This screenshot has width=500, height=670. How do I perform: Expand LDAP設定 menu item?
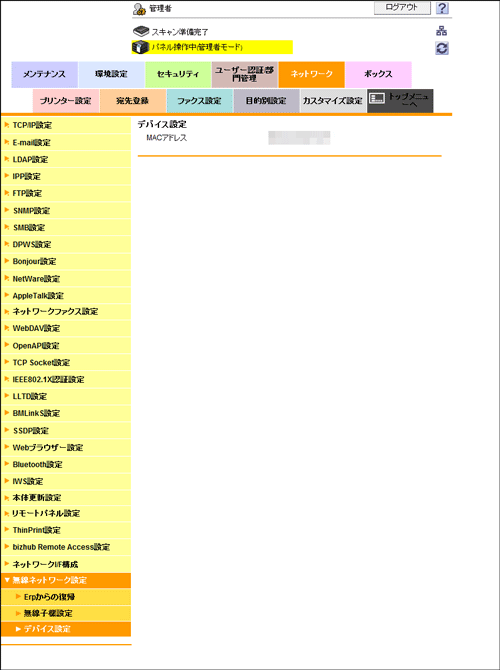tap(66, 160)
